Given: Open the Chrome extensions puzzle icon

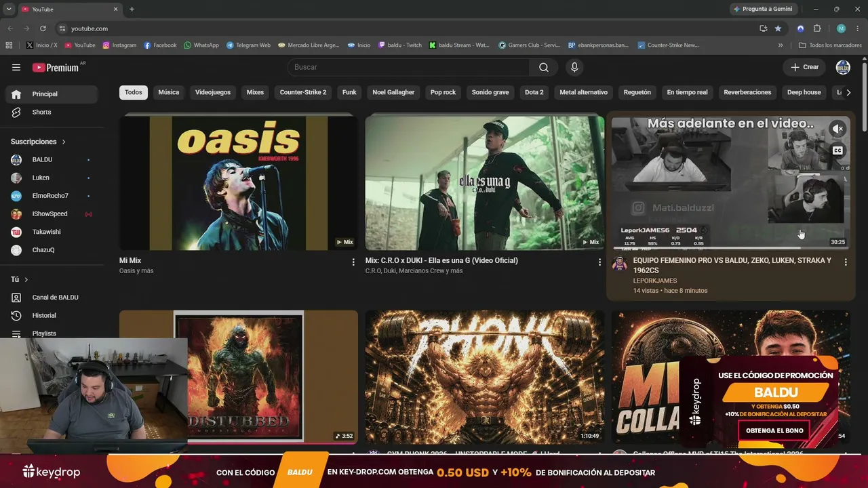Looking at the screenshot, I should pos(817,28).
